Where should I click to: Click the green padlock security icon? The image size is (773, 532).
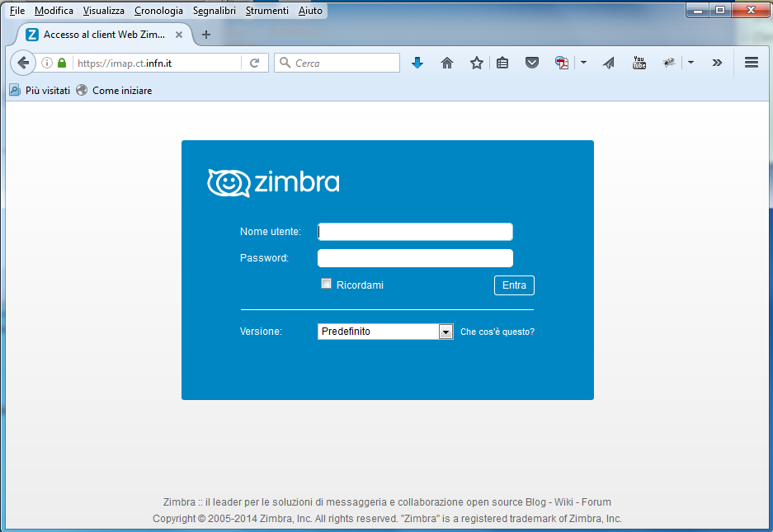[62, 63]
